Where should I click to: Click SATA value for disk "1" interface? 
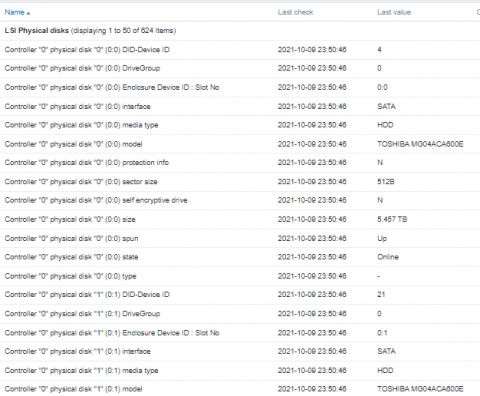pos(386,351)
